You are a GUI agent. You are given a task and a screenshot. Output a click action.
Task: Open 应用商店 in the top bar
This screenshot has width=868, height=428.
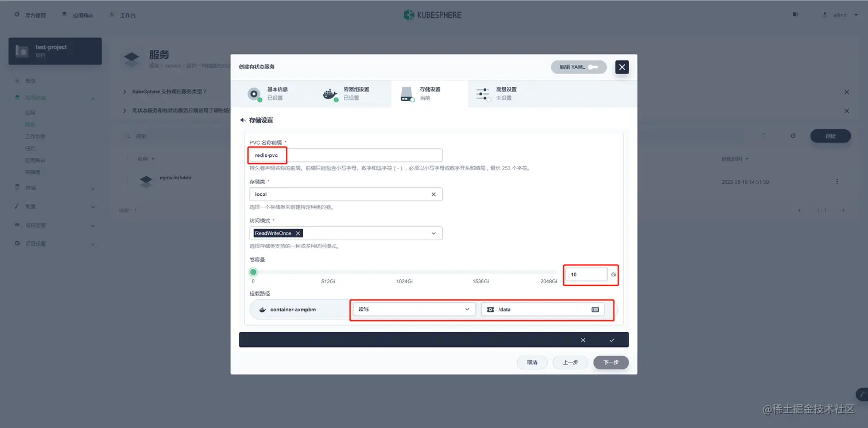pyautogui.click(x=77, y=15)
